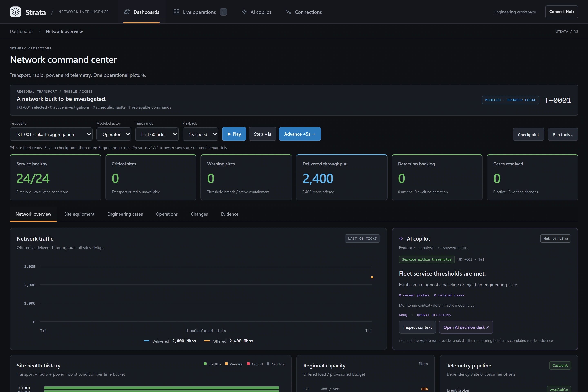Screen dimensions: 588x392
Task: Click the Delivered throughput 2,400 card
Action: (342, 177)
